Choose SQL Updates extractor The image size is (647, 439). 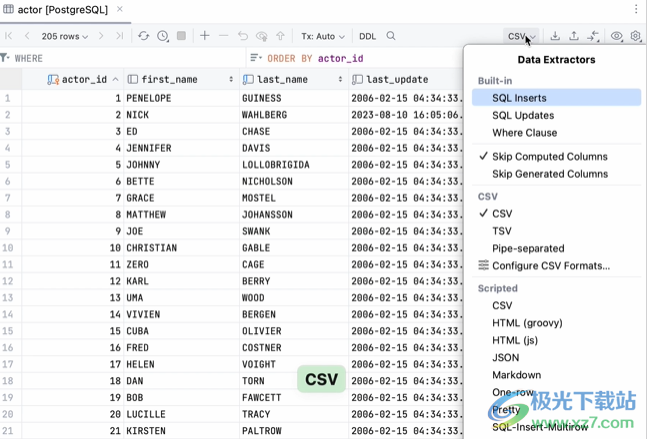point(556,115)
